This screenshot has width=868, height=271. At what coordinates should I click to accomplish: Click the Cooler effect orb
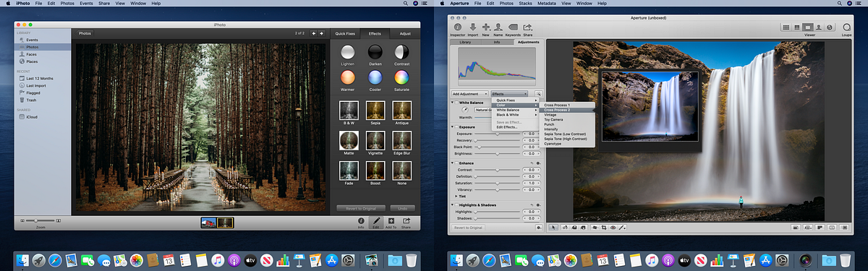click(x=375, y=77)
